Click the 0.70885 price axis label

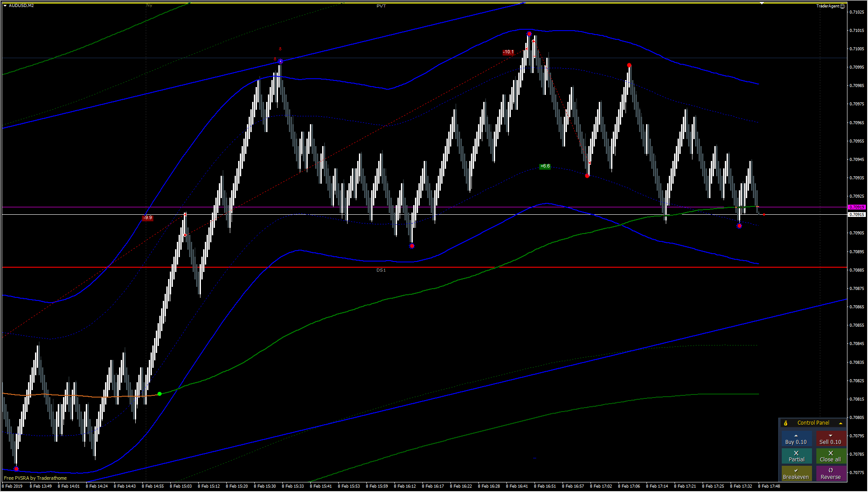pos(857,270)
